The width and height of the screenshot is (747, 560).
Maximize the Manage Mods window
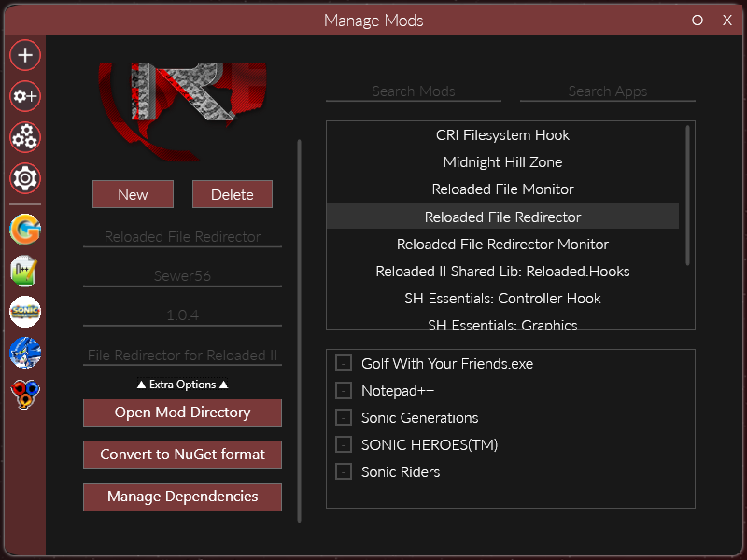698,21
